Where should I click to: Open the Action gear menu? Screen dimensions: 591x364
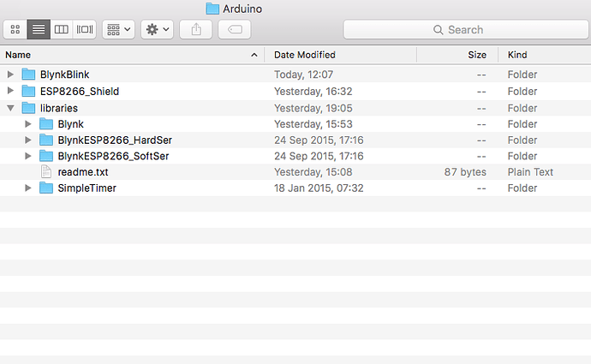coord(158,29)
